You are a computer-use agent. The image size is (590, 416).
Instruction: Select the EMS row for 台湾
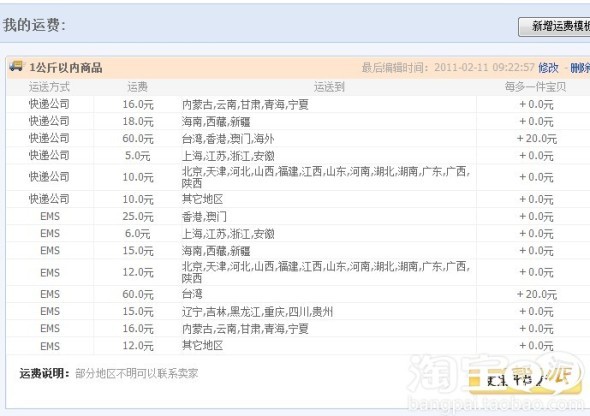click(x=298, y=294)
